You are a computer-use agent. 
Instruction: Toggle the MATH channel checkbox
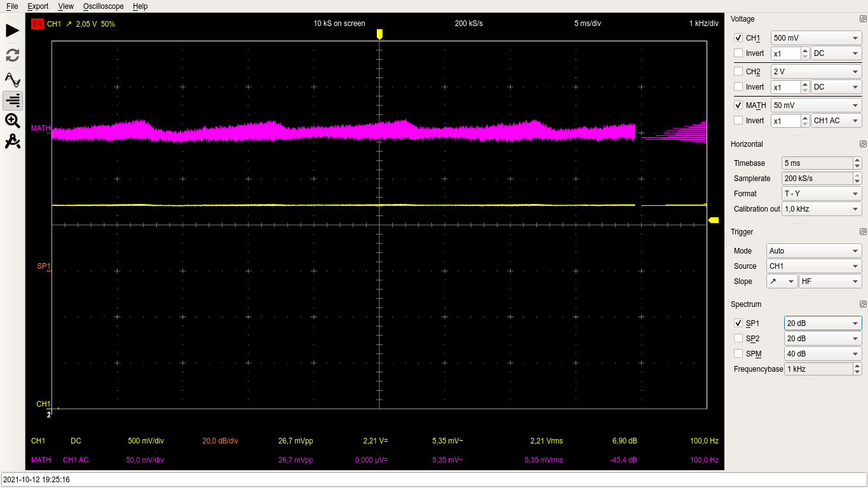point(738,105)
